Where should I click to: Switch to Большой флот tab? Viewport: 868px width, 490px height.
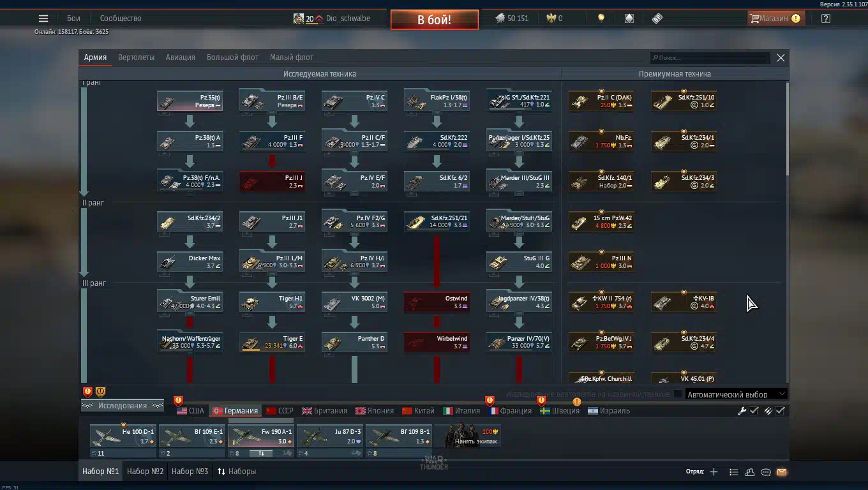click(x=232, y=57)
